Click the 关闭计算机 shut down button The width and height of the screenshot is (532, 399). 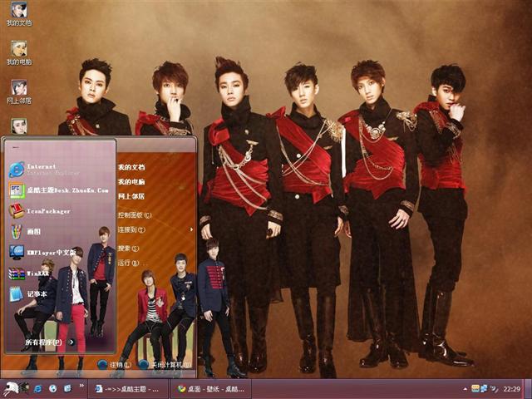click(165, 365)
